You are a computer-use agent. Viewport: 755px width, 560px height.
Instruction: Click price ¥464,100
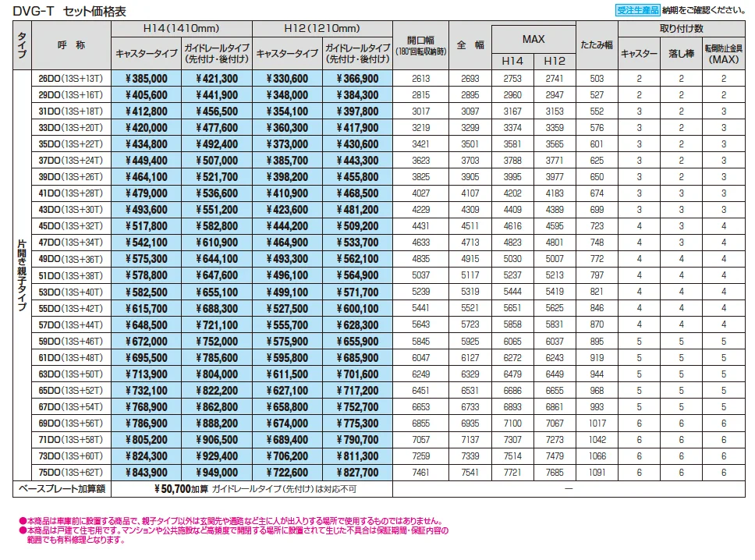(x=147, y=177)
